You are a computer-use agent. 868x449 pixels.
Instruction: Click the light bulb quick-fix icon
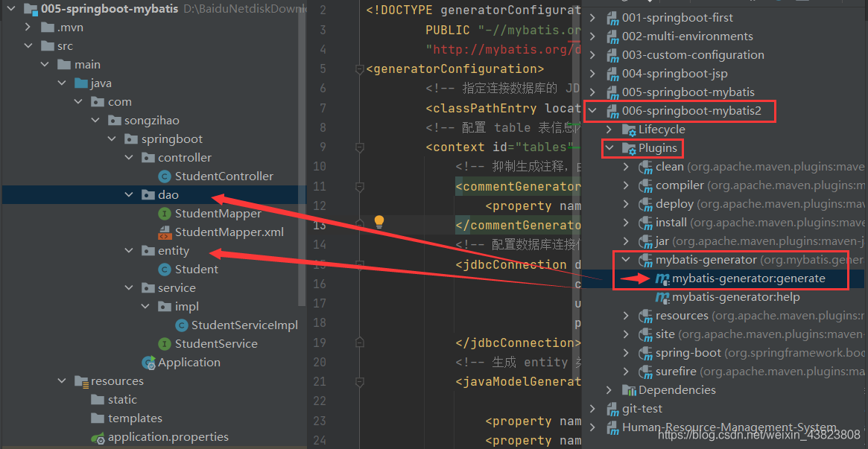pos(378,222)
